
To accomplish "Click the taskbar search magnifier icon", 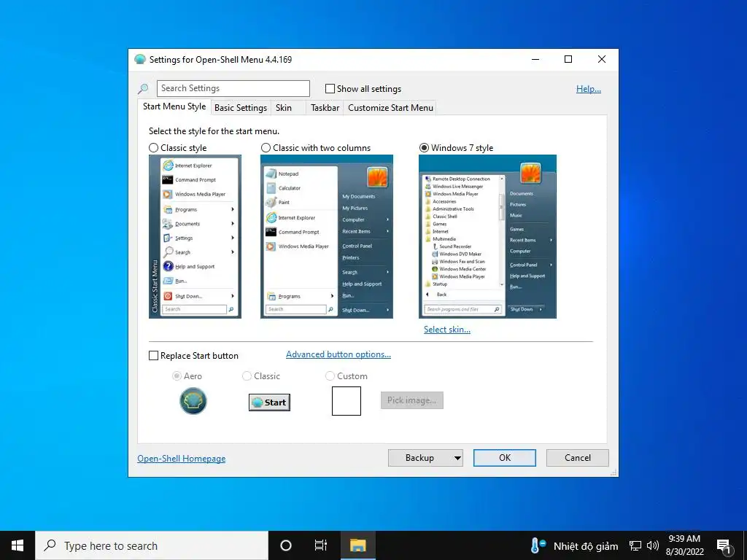I will [x=50, y=545].
